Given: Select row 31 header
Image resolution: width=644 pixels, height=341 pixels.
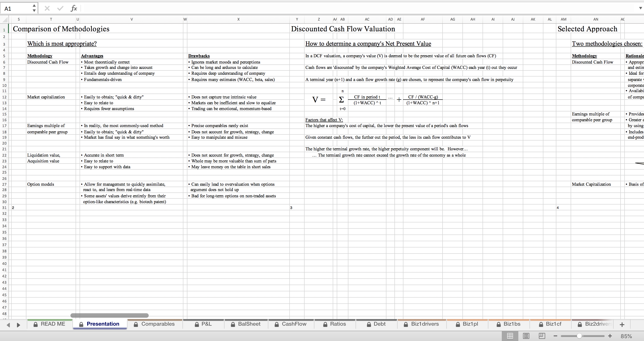Looking at the screenshot, I should [4, 208].
